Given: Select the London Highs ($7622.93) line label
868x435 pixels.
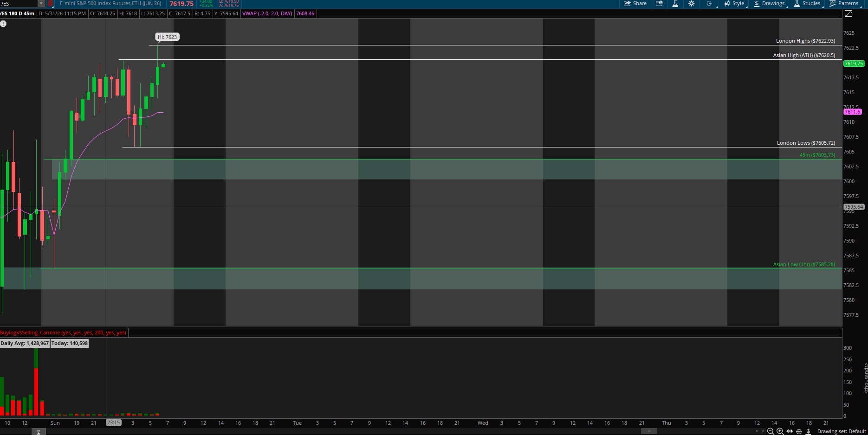Looking at the screenshot, I should point(805,41).
